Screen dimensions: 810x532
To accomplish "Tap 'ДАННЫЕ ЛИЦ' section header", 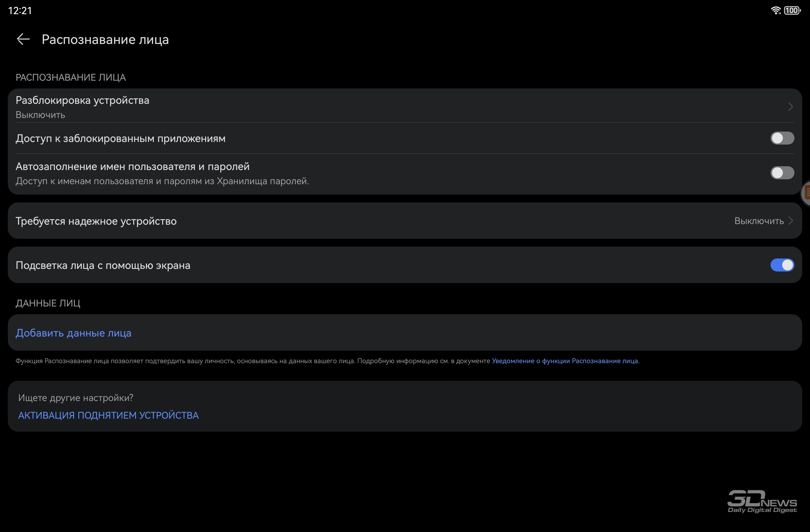I will [x=48, y=303].
